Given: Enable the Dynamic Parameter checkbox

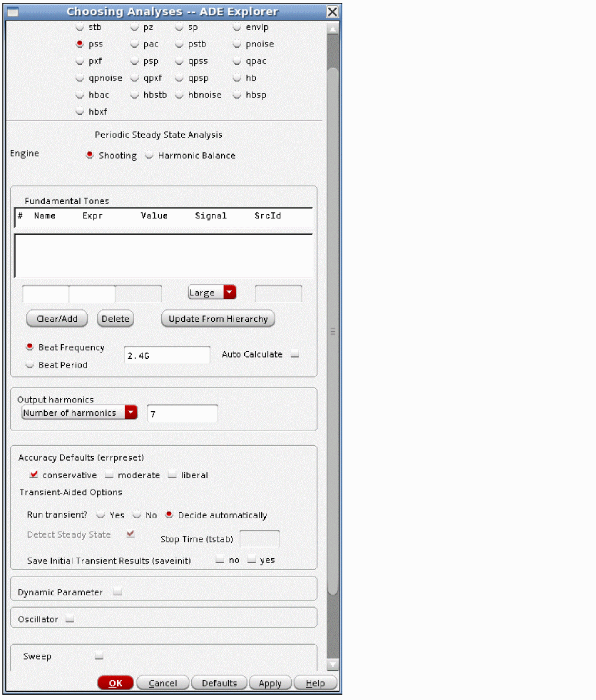Looking at the screenshot, I should click(118, 592).
